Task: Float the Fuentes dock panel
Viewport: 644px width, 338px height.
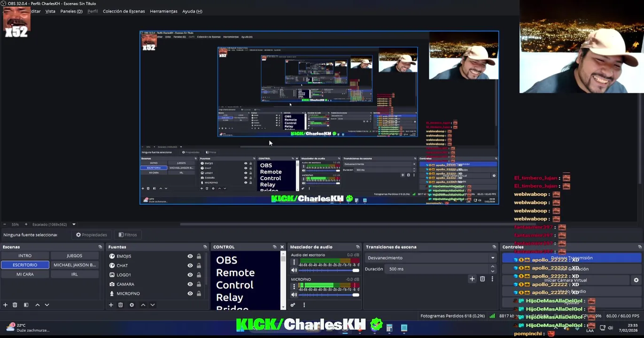Action: click(x=205, y=247)
